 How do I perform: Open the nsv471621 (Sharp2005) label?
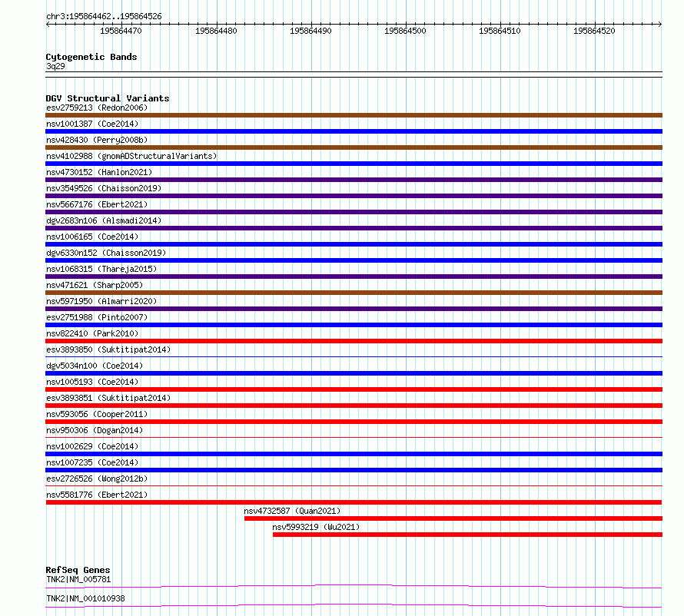95,285
